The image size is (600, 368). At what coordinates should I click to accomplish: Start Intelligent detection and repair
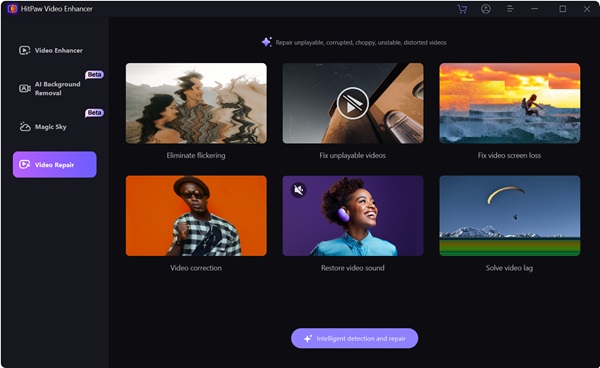pyautogui.click(x=354, y=339)
